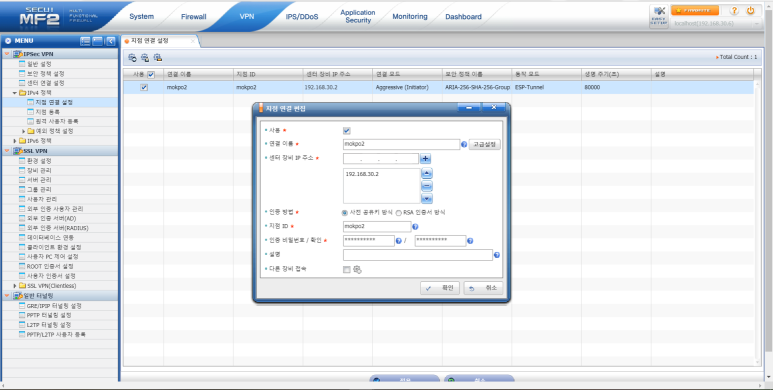
Task: Expand the SSL VPN(Clientless) folder
Action: click(15, 286)
